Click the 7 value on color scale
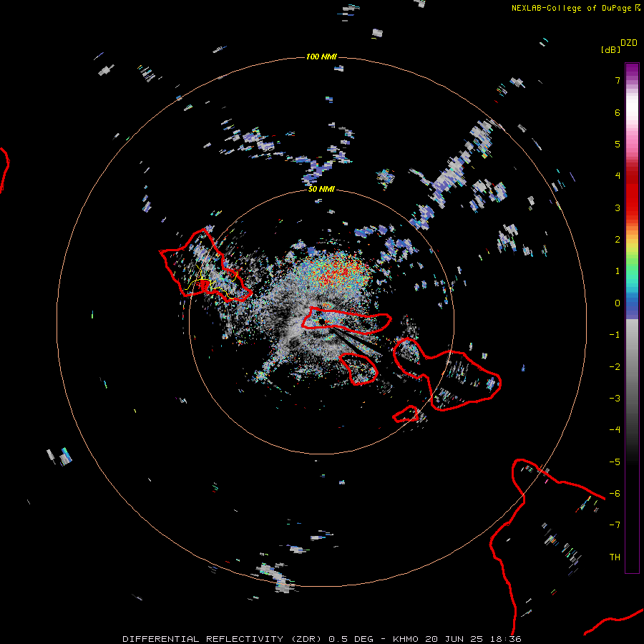The image size is (644, 644). pyautogui.click(x=618, y=81)
